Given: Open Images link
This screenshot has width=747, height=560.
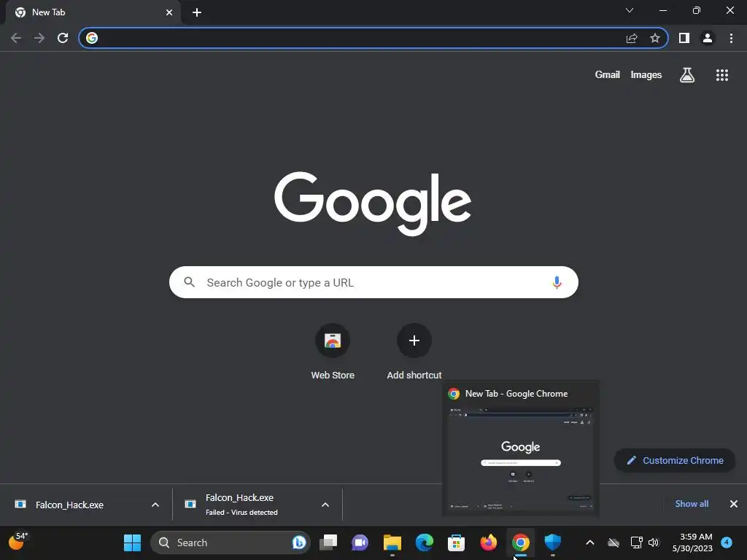Looking at the screenshot, I should [646, 75].
